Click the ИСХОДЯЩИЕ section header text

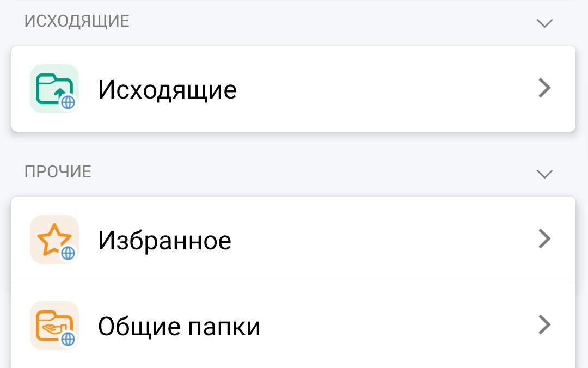(x=77, y=21)
